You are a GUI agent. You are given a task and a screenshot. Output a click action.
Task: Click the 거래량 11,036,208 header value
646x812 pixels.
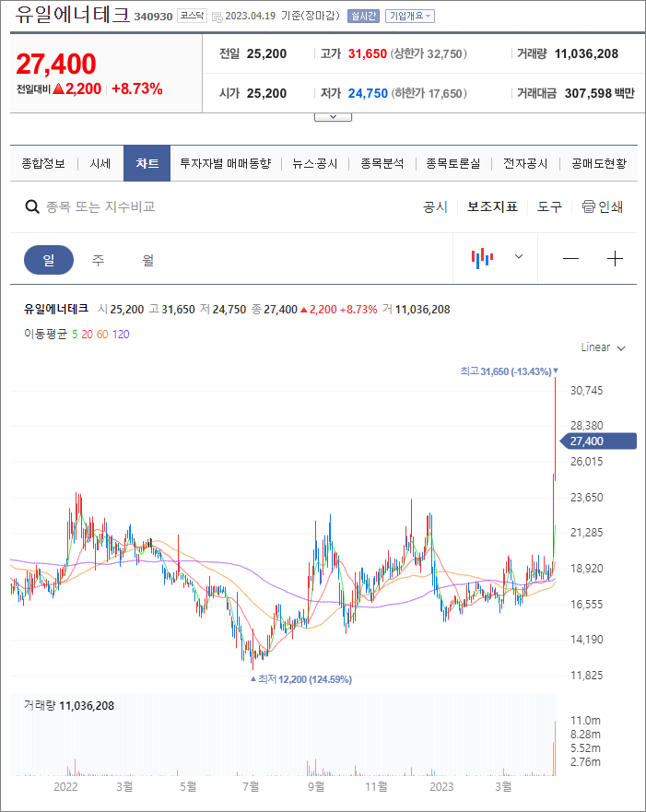pos(586,53)
